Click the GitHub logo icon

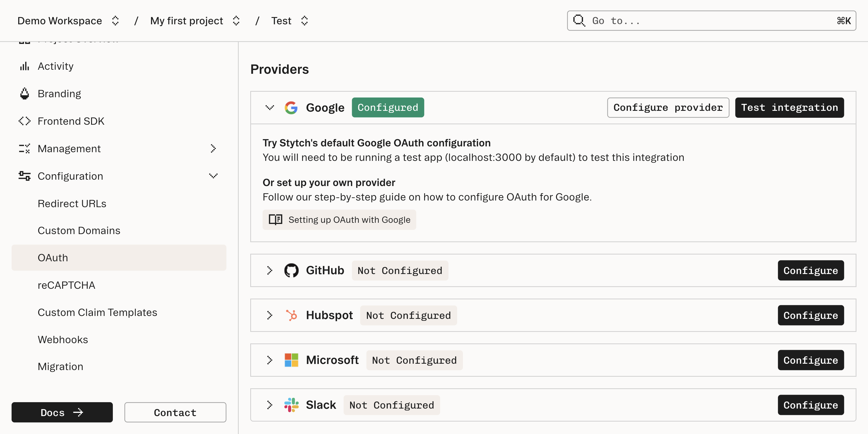click(x=291, y=270)
